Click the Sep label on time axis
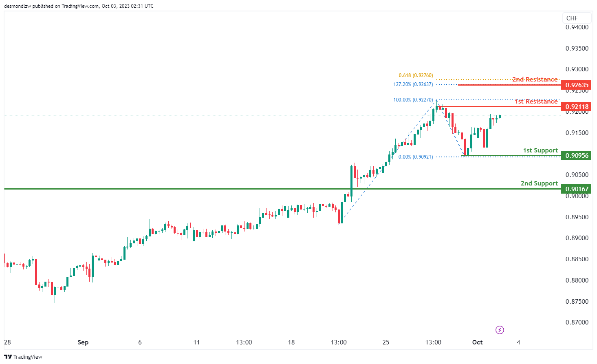 click(x=83, y=342)
